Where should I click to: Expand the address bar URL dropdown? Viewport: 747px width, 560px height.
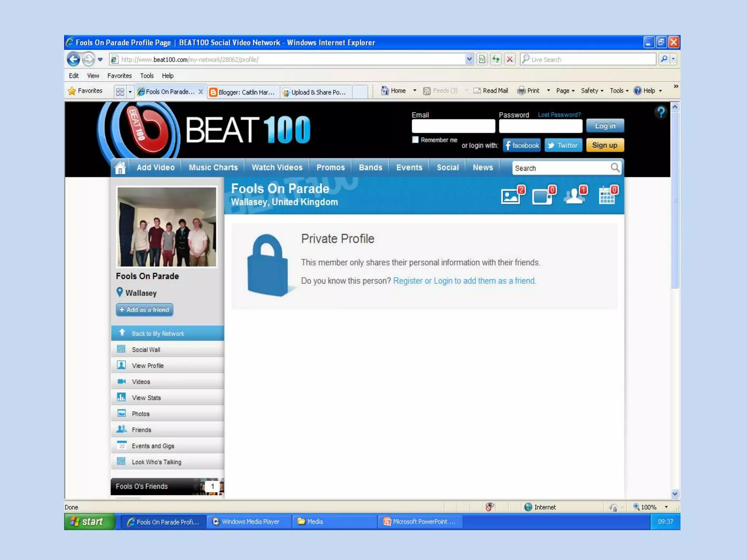click(469, 59)
